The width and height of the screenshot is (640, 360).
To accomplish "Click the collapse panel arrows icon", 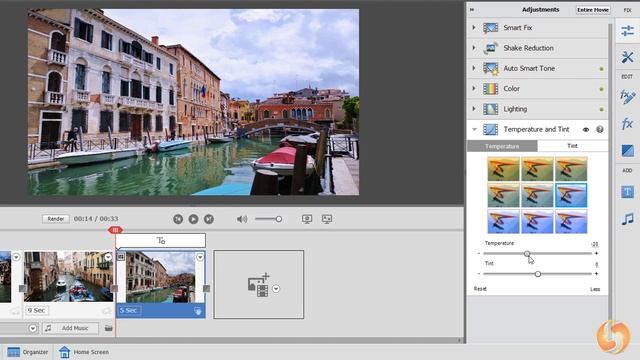I will pyautogui.click(x=472, y=10).
